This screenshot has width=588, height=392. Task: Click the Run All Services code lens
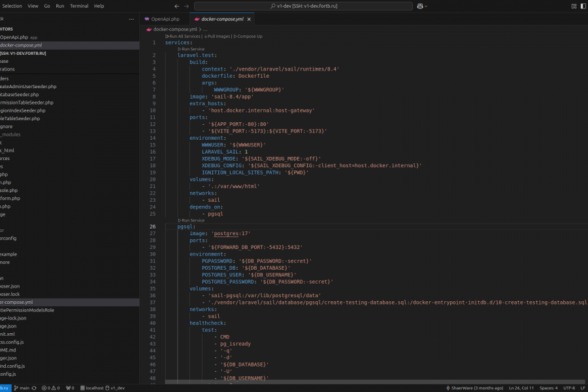pyautogui.click(x=183, y=37)
